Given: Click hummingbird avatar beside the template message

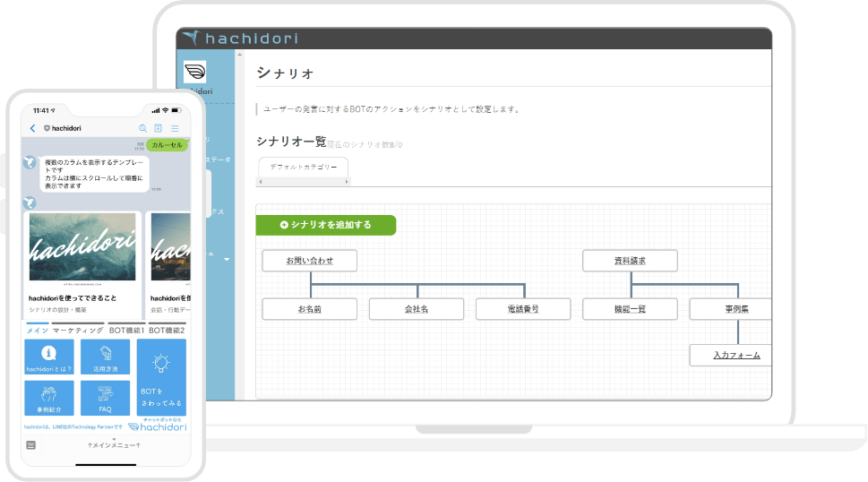Looking at the screenshot, I should (x=30, y=162).
